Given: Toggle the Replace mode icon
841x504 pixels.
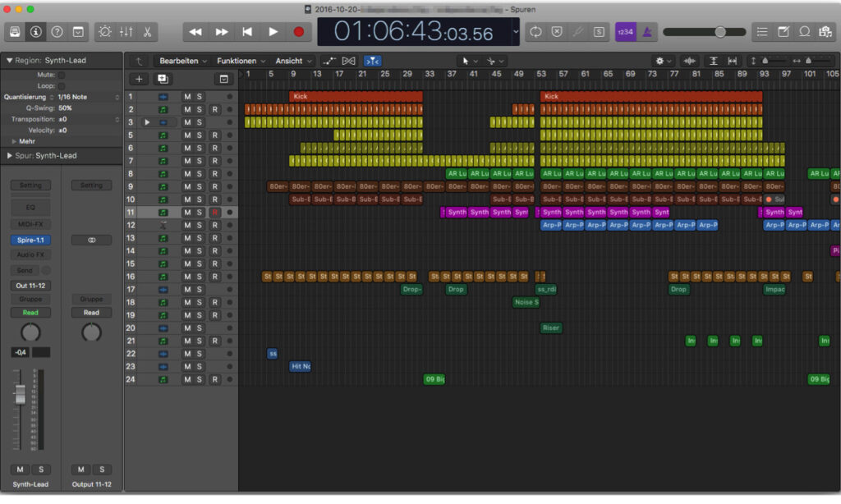Looking at the screenshot, I should pos(558,32).
